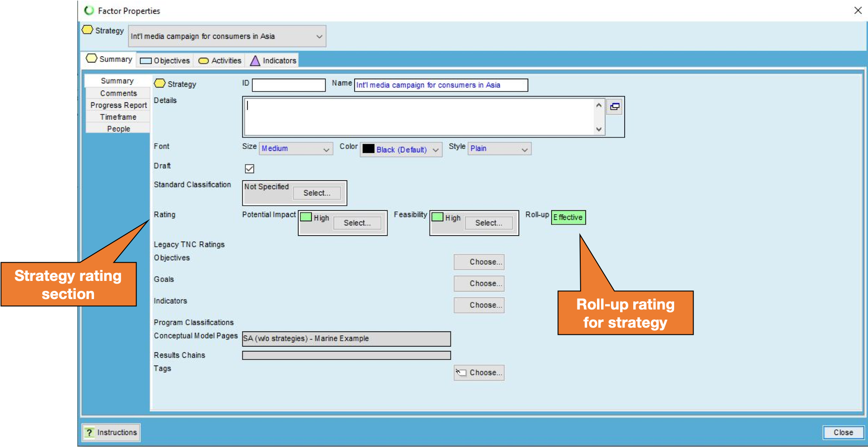Click Choose button for Legacy Goals
This screenshot has height=447, width=868.
pos(479,284)
